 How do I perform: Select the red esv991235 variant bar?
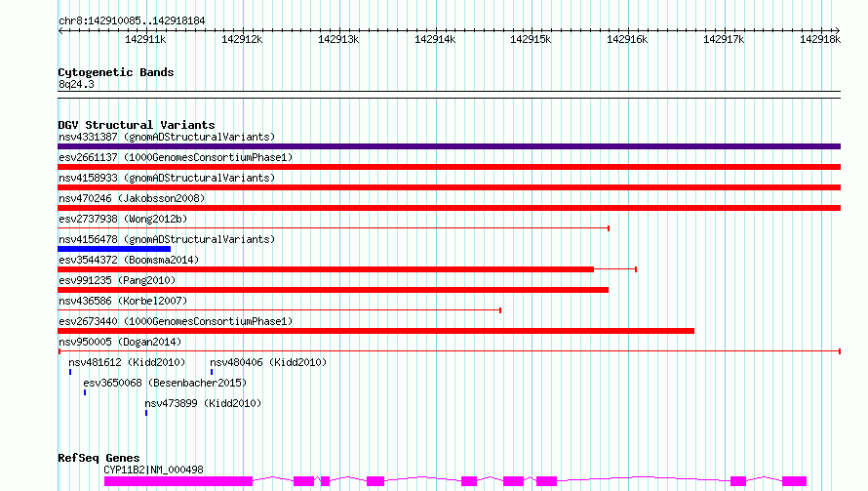click(x=334, y=290)
